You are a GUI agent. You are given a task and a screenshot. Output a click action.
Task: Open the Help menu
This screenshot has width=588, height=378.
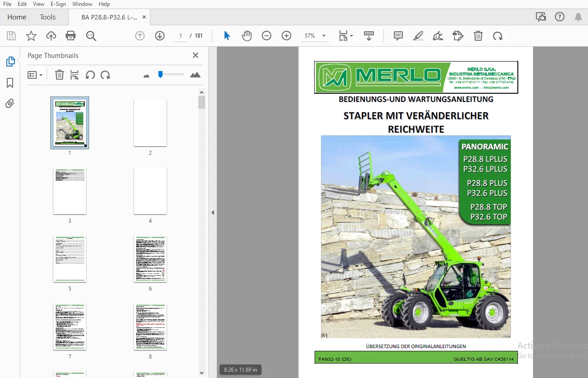click(x=104, y=4)
